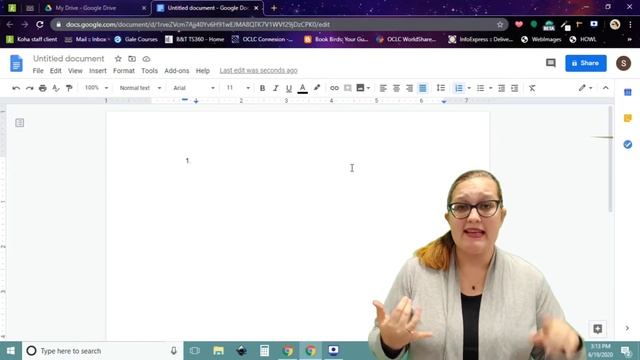This screenshot has height=360, width=640.
Task: Run spelling and grammar check icon
Action: (56, 88)
